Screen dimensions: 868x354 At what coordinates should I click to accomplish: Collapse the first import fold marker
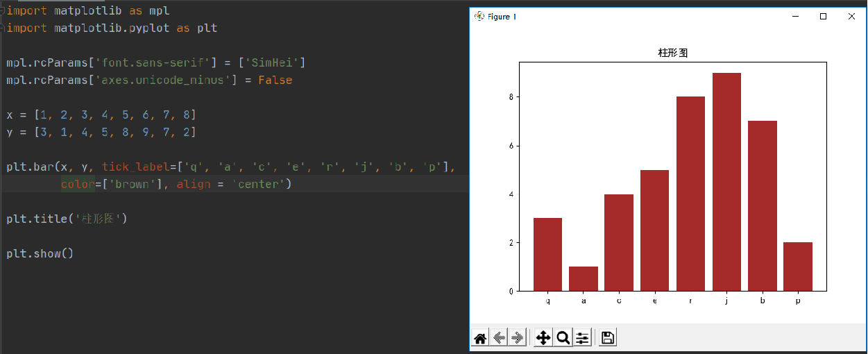pyautogui.click(x=3, y=11)
